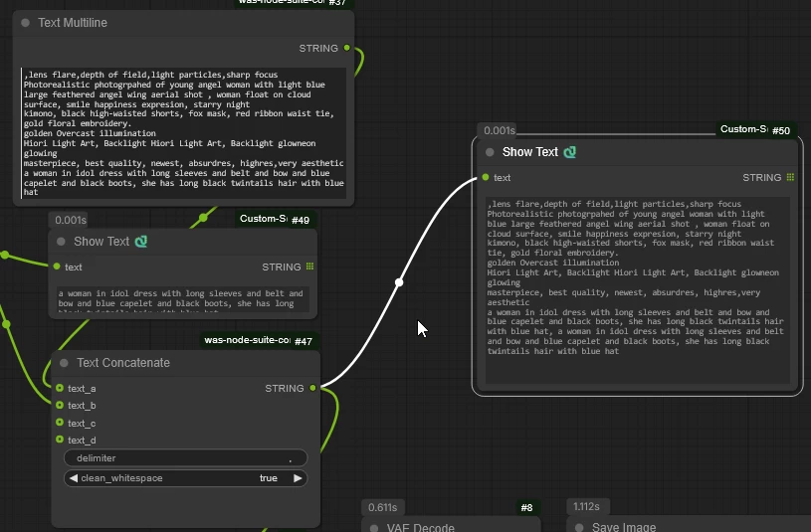Collapse the Text Multiline node via its dot
This screenshot has height=532, width=811.
[x=25, y=23]
